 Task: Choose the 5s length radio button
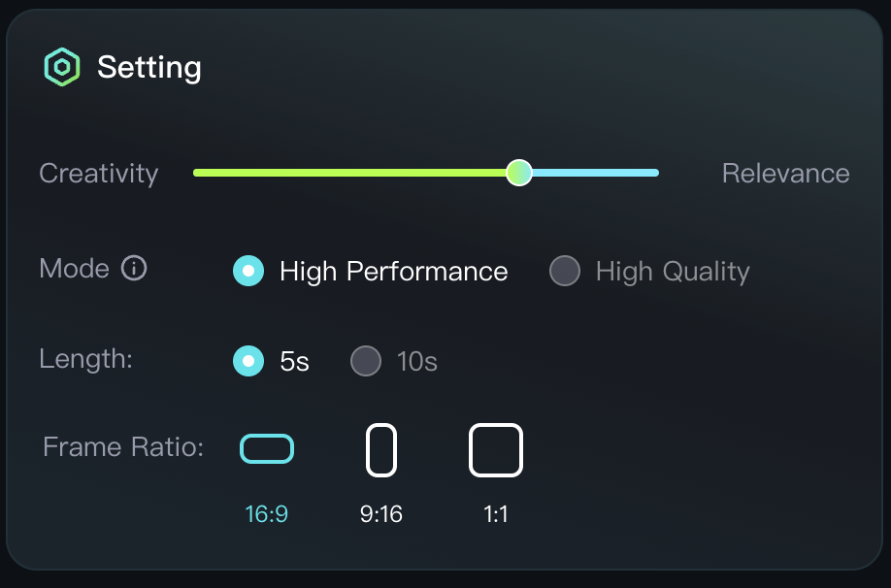(248, 362)
